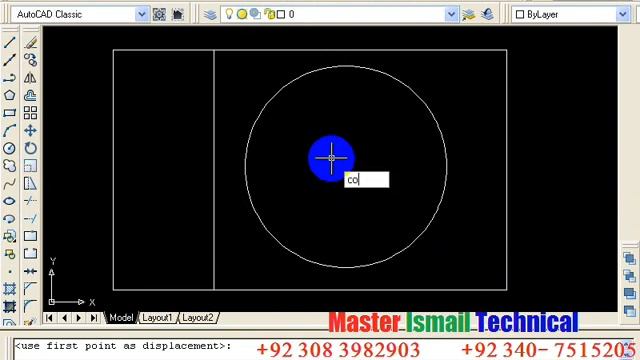Click the Rotate tool
640x360 pixels.
[31, 148]
